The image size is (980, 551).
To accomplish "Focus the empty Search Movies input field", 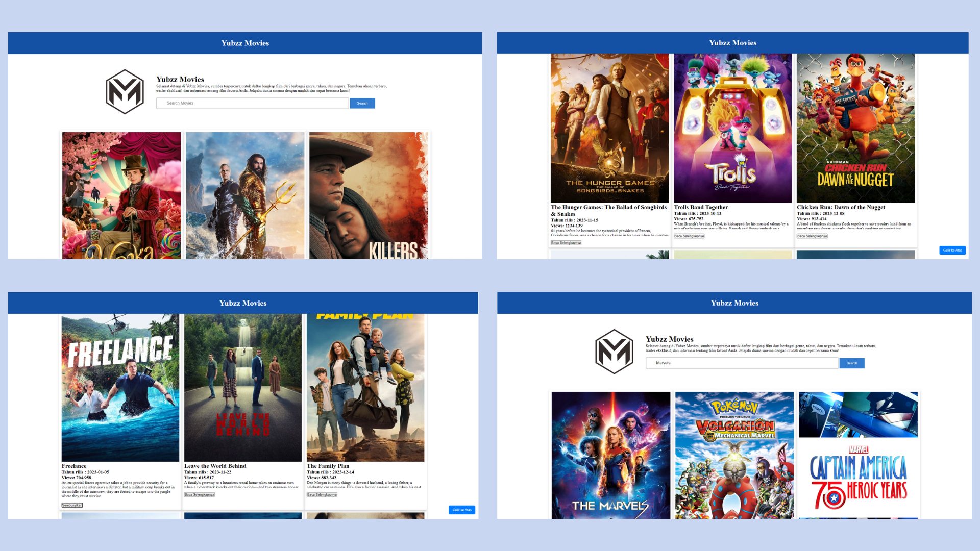I will [x=253, y=103].
